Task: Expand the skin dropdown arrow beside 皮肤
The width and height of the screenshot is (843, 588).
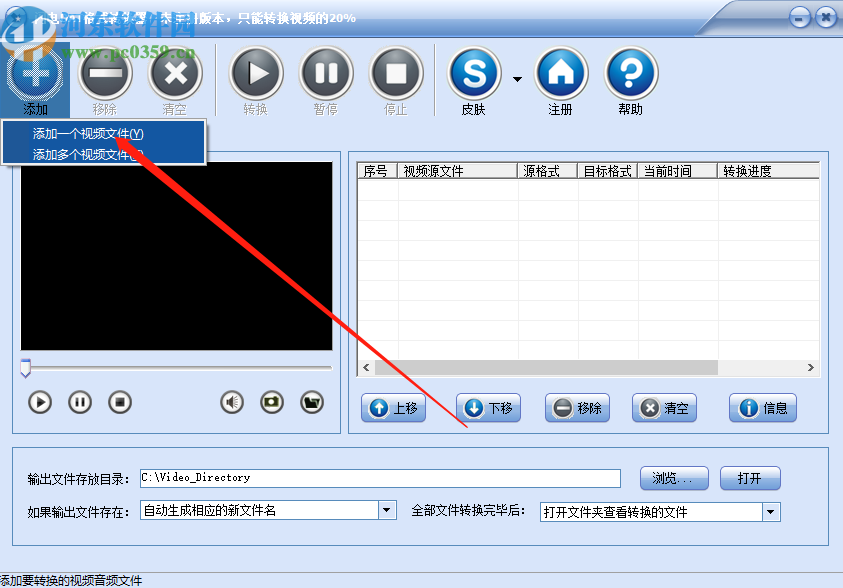Action: [x=517, y=80]
